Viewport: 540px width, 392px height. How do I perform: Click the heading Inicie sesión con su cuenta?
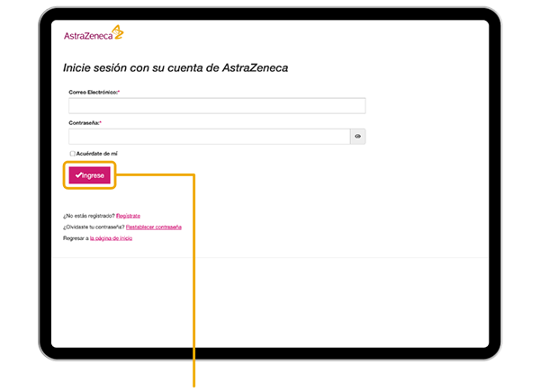tap(175, 67)
